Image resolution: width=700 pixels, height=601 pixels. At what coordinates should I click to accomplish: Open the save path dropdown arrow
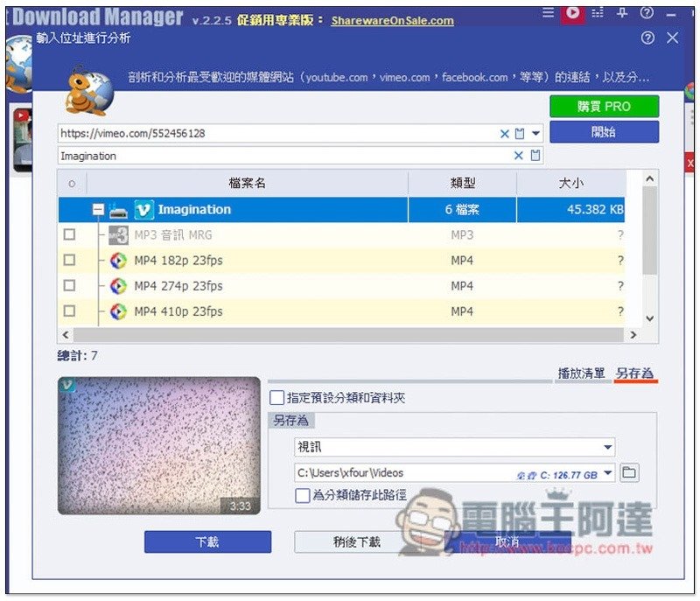pyautogui.click(x=607, y=473)
